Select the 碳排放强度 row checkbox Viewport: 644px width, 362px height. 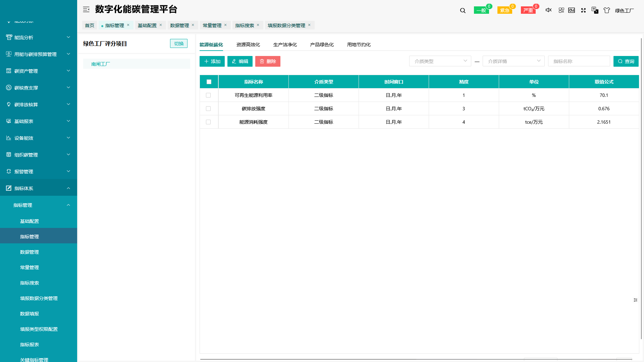tap(209, 109)
